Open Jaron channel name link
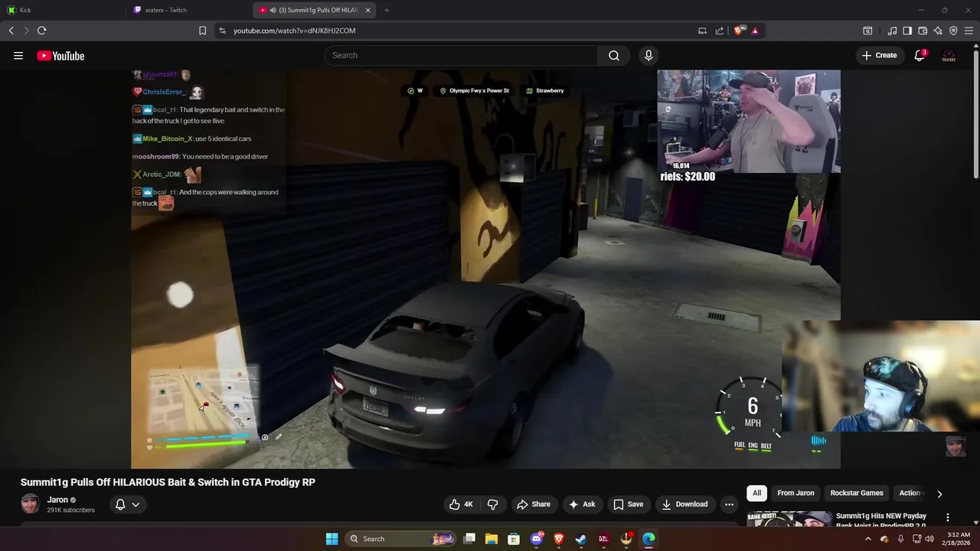Screen dimensions: 980x551 pos(57,500)
